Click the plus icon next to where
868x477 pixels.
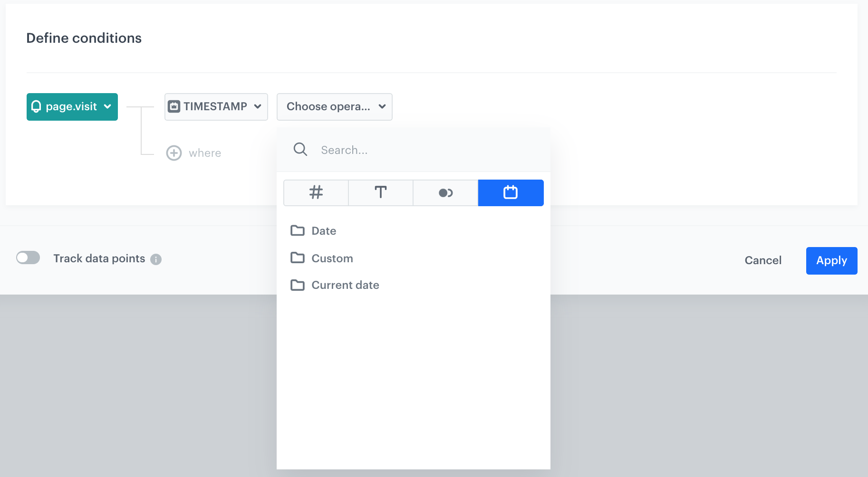tap(174, 153)
